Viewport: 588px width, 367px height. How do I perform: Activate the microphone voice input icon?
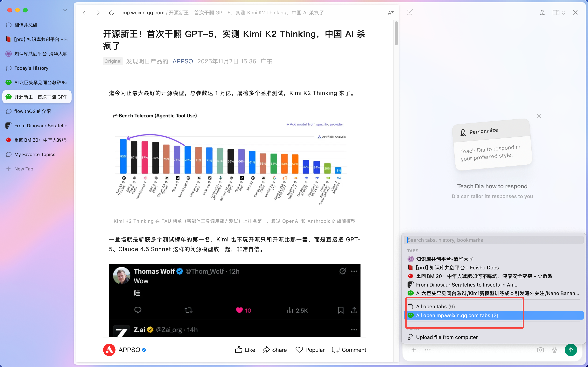555,350
